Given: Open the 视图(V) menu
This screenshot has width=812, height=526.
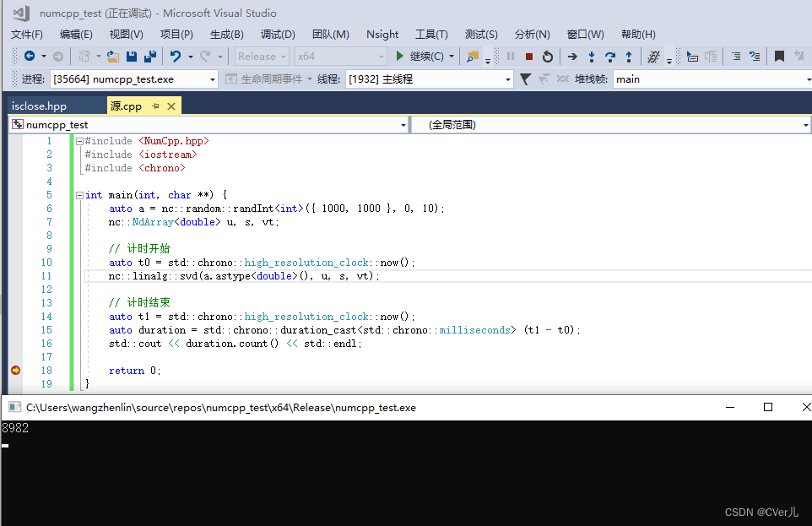Looking at the screenshot, I should (x=127, y=35).
